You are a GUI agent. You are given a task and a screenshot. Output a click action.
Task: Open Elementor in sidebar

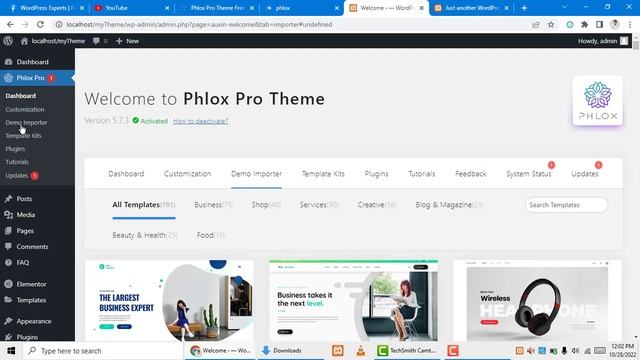(x=31, y=284)
